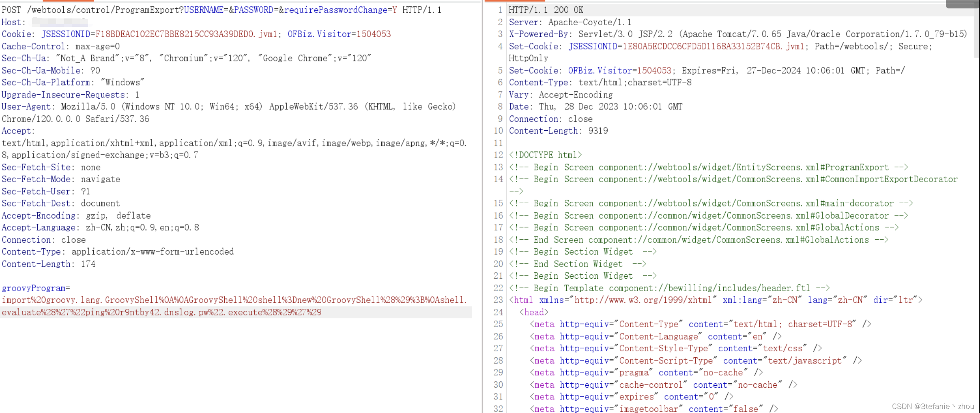980x413 pixels.
Task: Click the HTTP/1.1 200 OK status line
Action: (546, 10)
